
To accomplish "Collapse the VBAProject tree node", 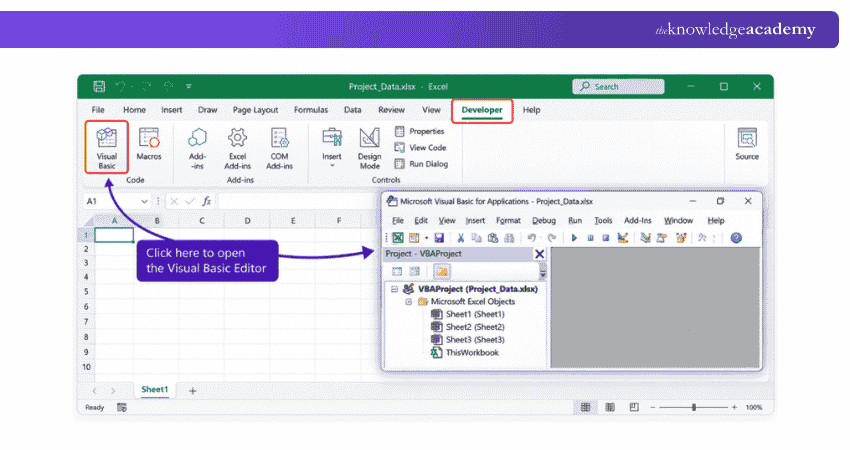I will point(395,289).
